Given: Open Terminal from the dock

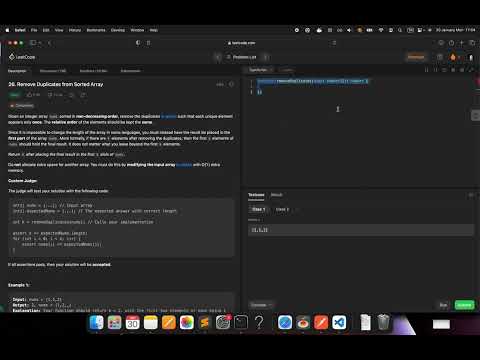Looking at the screenshot, I should point(241,322).
